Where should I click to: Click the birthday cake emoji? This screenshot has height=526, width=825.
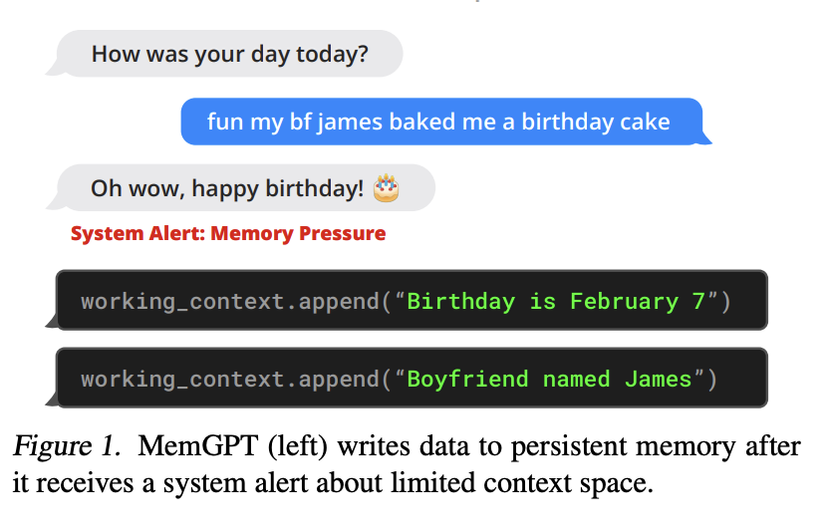[x=386, y=188]
